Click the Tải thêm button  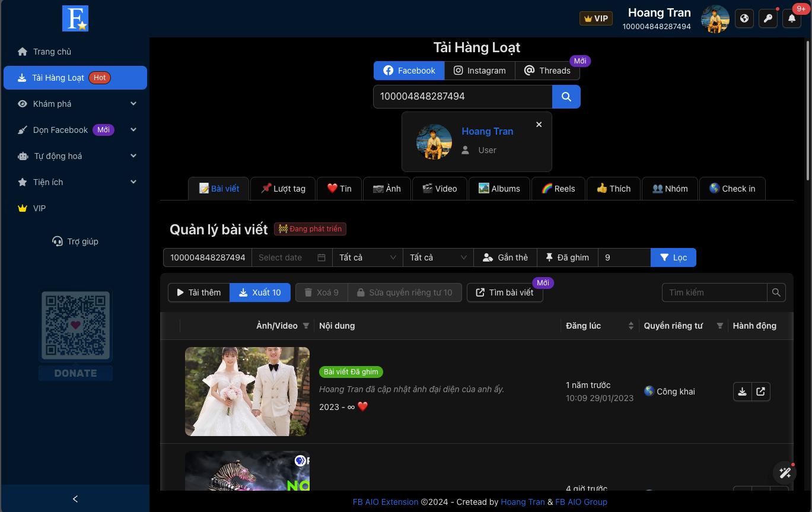pos(199,292)
